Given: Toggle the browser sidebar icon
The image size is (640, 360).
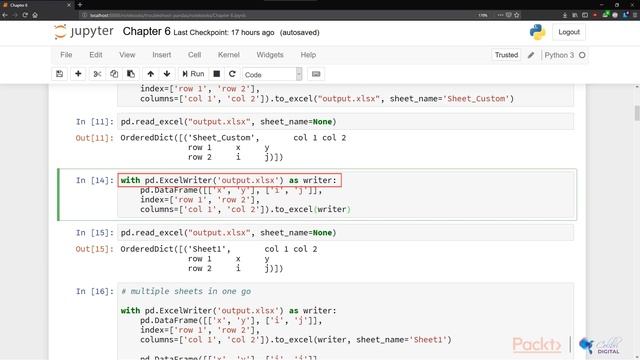Looking at the screenshot, I should pyautogui.click(x=585, y=15).
